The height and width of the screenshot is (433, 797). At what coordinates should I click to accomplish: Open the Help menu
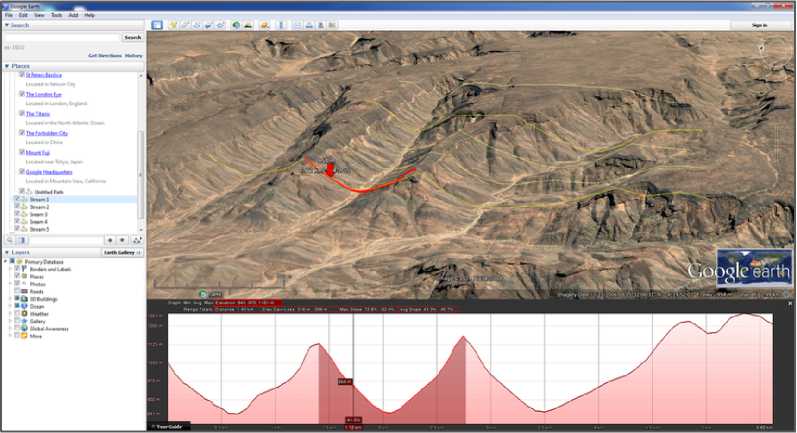(89, 15)
